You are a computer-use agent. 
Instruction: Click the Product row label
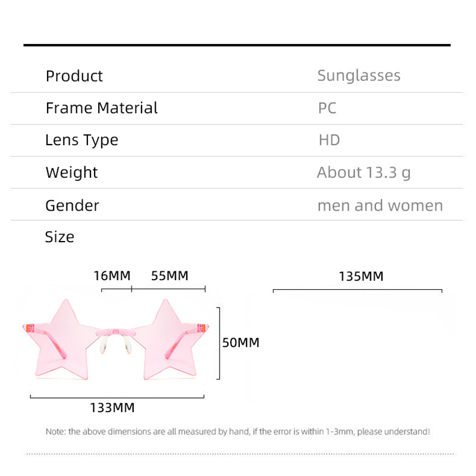tap(74, 76)
